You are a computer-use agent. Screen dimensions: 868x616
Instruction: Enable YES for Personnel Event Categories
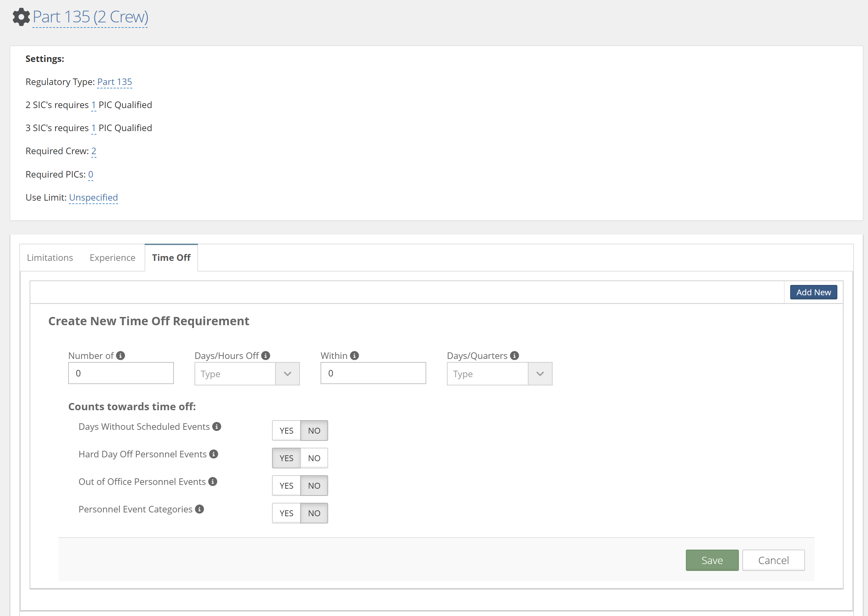pyautogui.click(x=286, y=513)
